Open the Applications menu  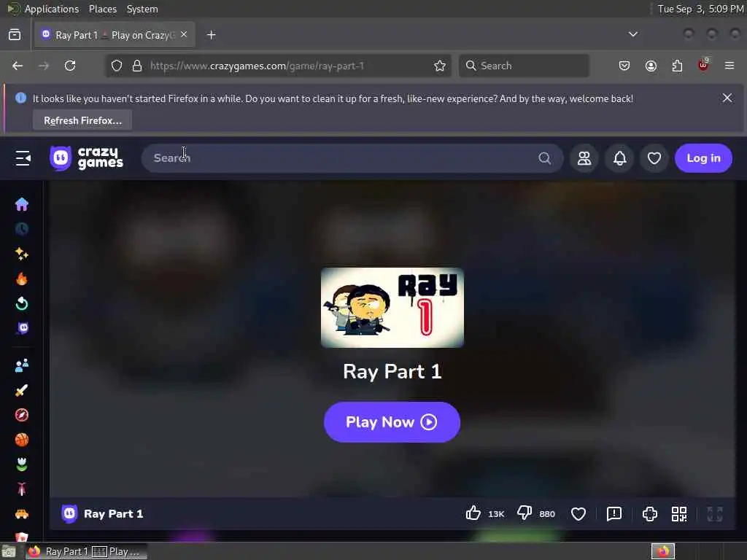click(52, 9)
